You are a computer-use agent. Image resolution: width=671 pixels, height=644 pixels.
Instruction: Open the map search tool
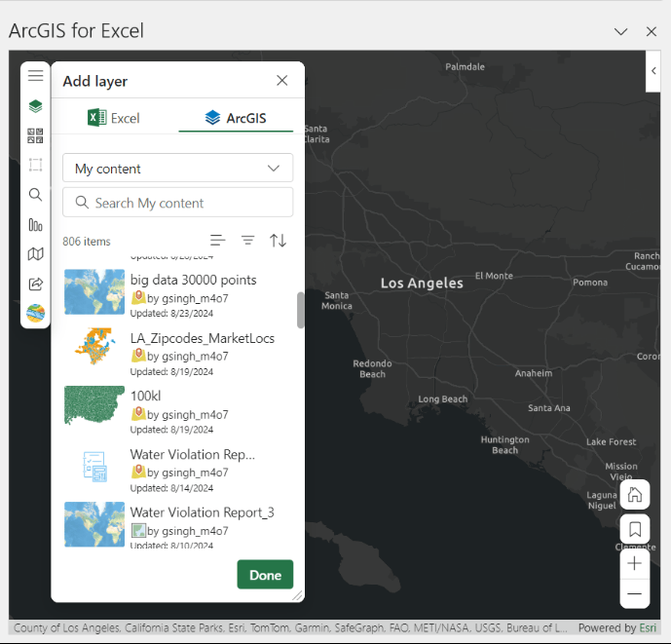click(x=35, y=195)
